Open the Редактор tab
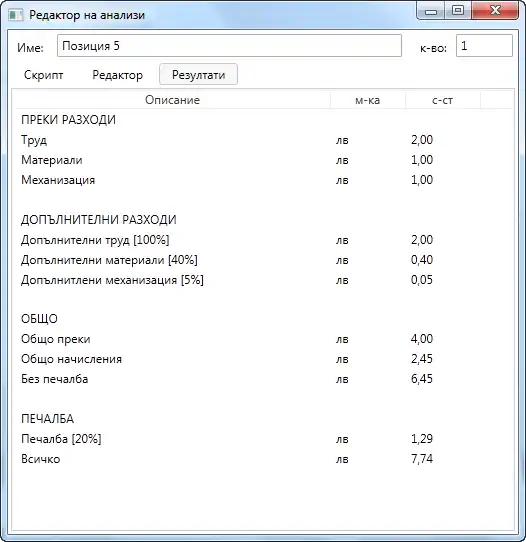The width and height of the screenshot is (526, 542). (x=118, y=75)
